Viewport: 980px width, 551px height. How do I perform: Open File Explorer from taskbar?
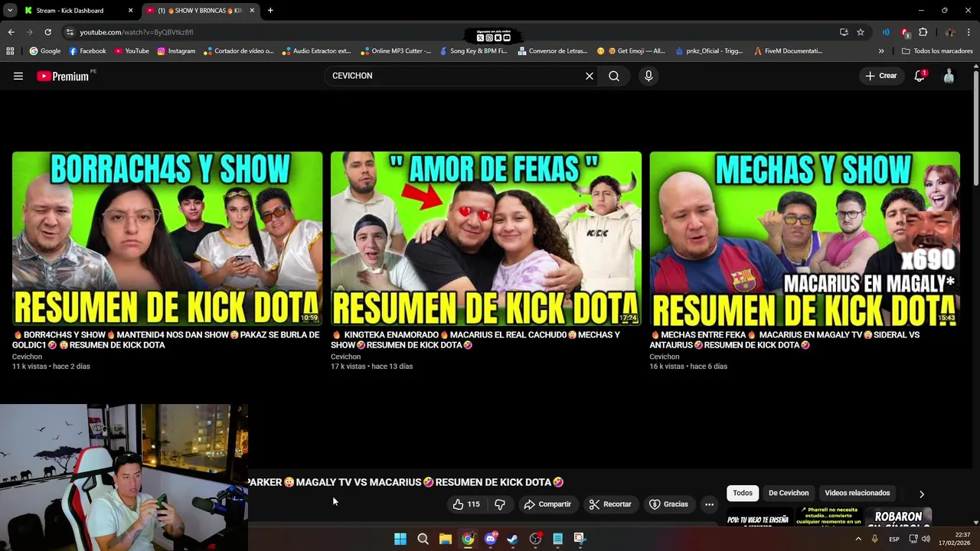coord(446,539)
